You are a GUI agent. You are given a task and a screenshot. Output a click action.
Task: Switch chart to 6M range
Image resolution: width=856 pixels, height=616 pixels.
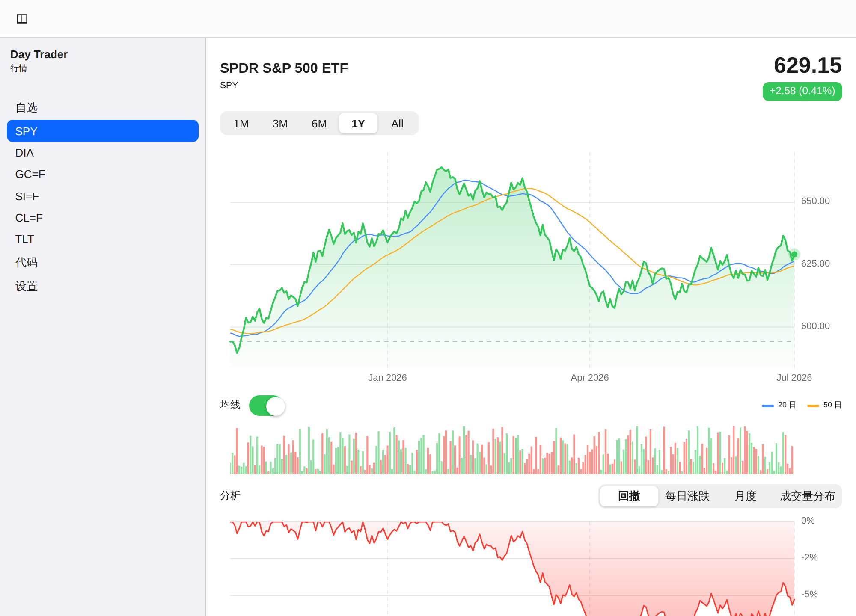point(319,124)
